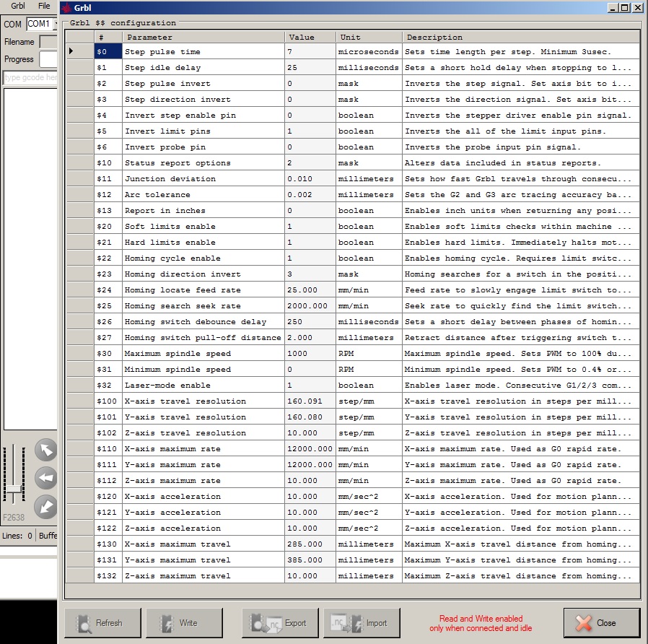
Task: Click the Export button
Action: [280, 622]
